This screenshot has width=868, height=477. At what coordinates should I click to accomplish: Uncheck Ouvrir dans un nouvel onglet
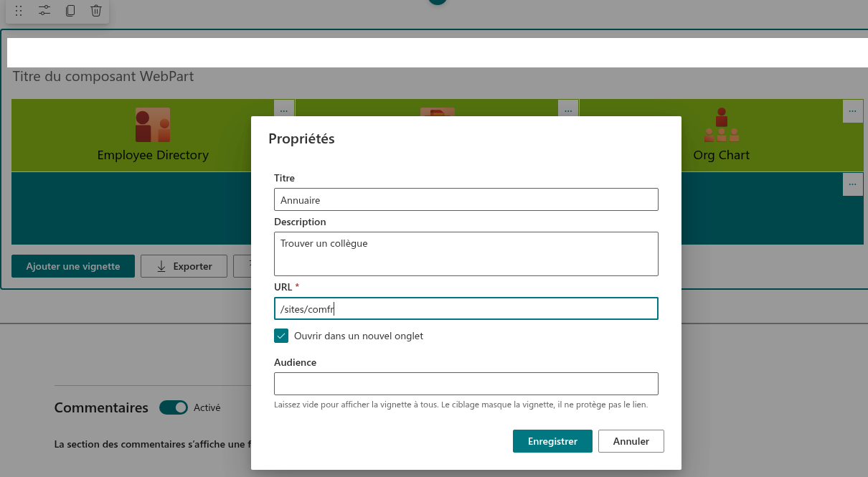[x=281, y=336]
